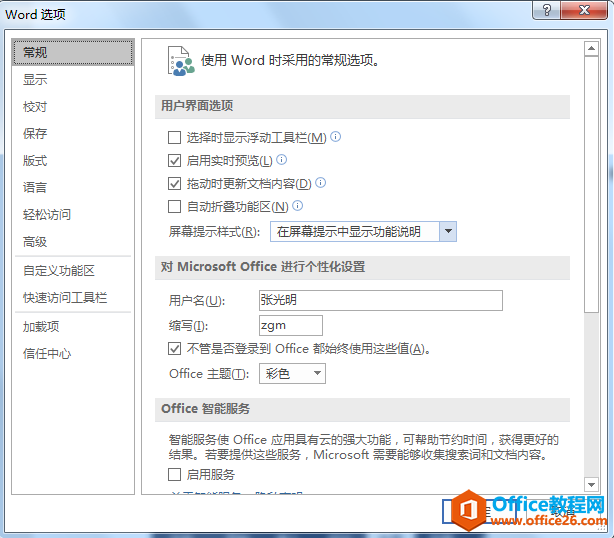The image size is (614, 538).
Task: Select the 版式 category
Action: point(73,161)
